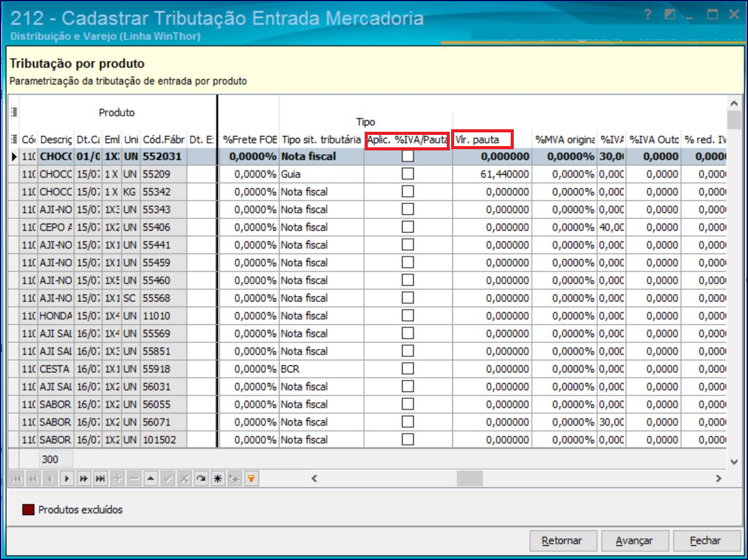The width and height of the screenshot is (748, 560).
Task: Check Aplic. %IVA/Pauta for code 11010 row
Action: tap(408, 316)
